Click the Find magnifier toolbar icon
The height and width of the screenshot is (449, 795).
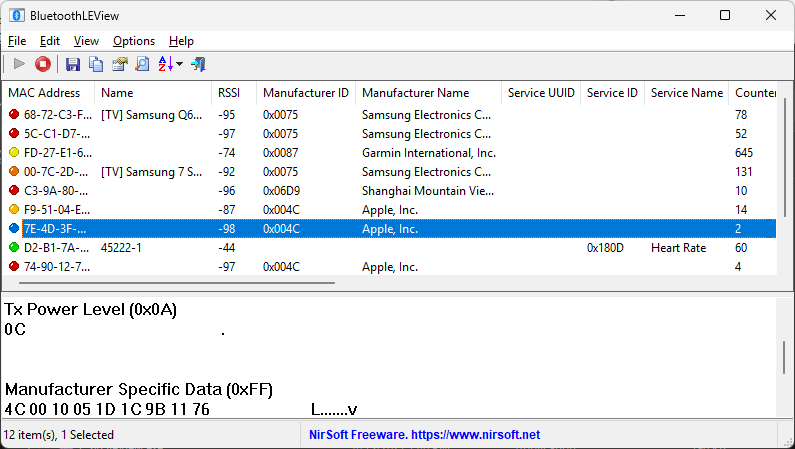coord(142,64)
